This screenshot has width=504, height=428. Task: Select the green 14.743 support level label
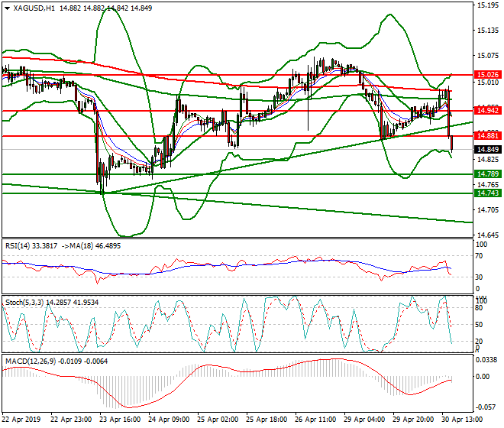(488, 193)
